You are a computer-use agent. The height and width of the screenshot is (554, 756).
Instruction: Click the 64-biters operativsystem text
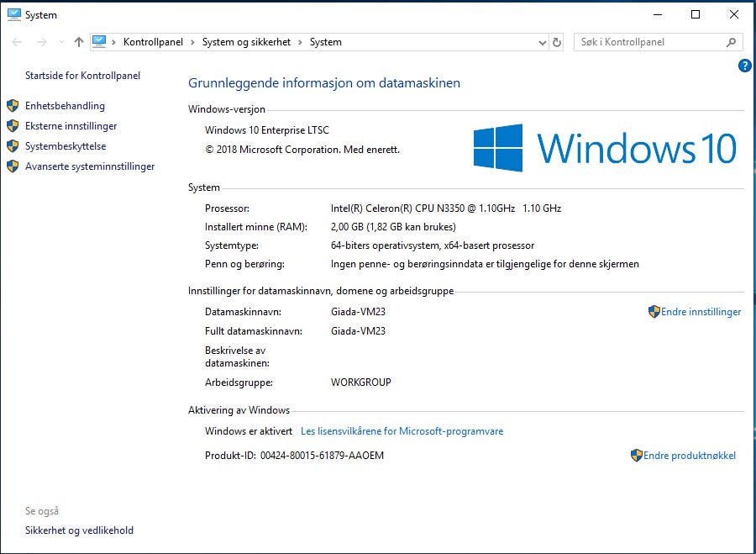pos(433,245)
